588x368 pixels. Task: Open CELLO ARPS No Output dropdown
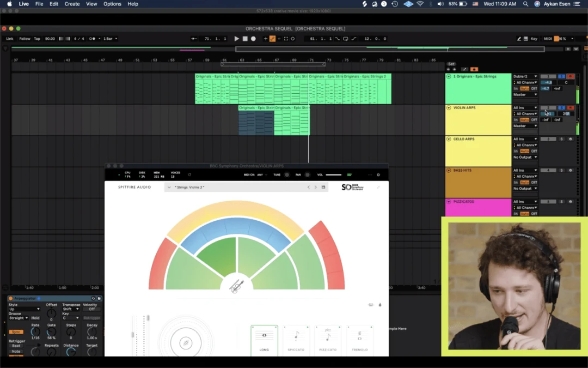click(x=525, y=158)
